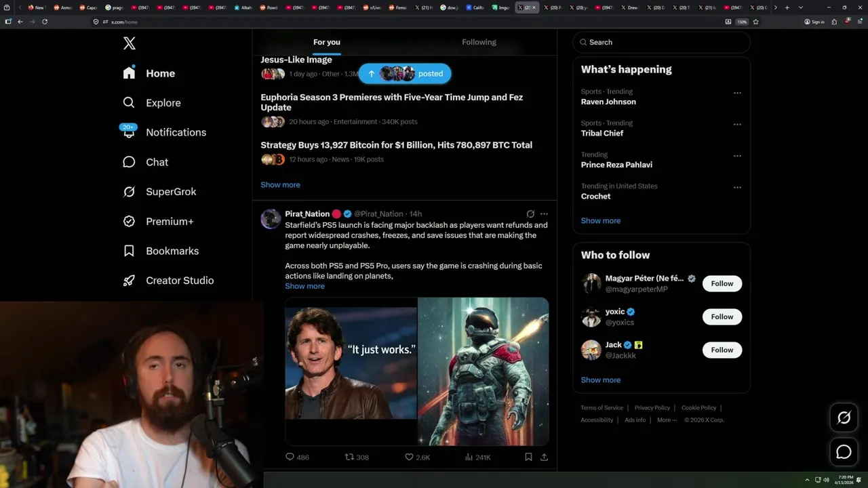Like the Pirat_Nation Starfield post

pos(417,457)
